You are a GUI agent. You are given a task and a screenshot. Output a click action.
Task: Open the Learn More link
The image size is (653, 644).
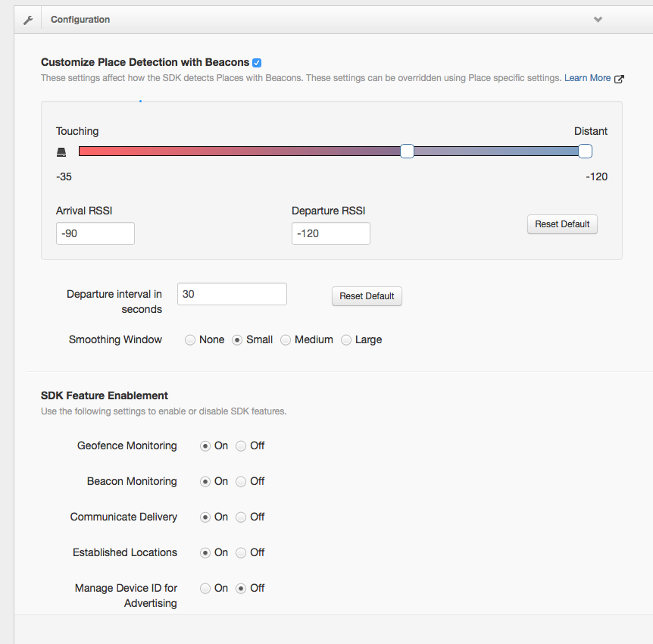tap(587, 78)
